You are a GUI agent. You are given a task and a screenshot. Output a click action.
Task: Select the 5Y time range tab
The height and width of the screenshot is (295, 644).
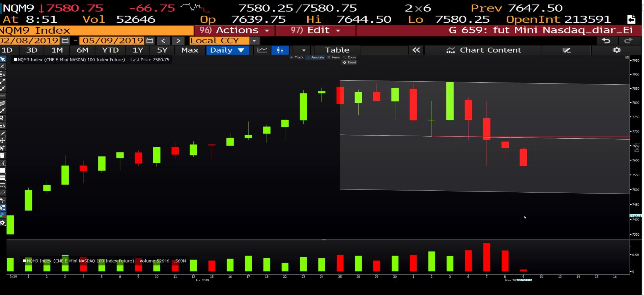(162, 50)
